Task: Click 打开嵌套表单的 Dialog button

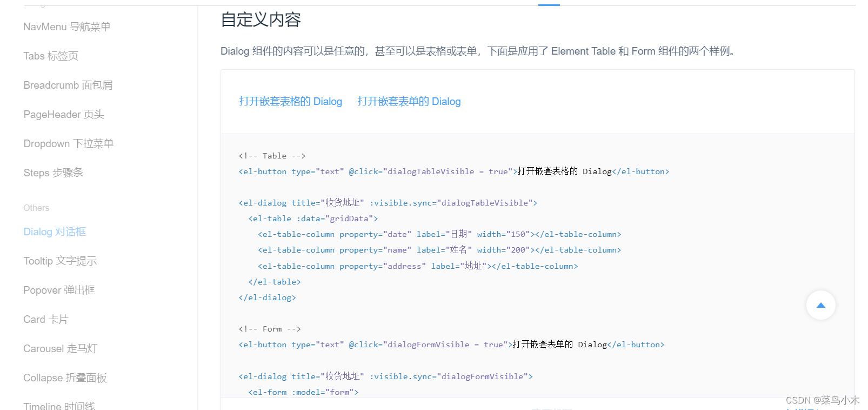Action: tap(409, 101)
